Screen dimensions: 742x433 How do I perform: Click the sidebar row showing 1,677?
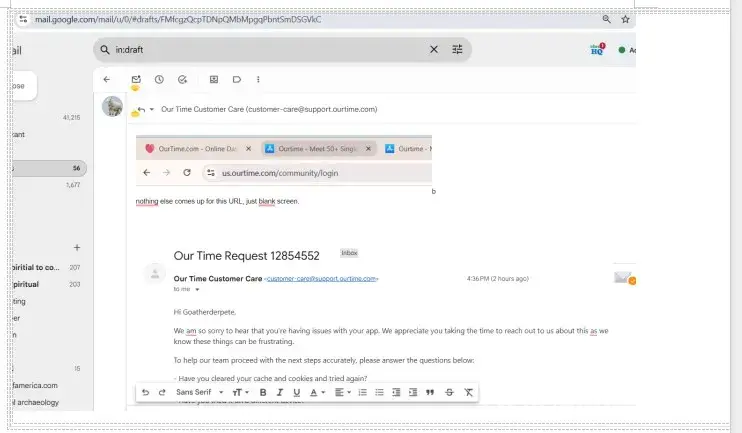(x=47, y=185)
